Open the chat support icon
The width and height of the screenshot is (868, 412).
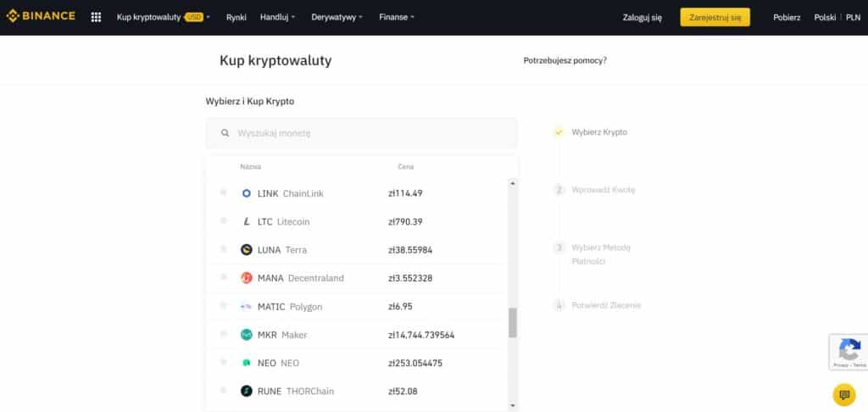[x=844, y=395]
